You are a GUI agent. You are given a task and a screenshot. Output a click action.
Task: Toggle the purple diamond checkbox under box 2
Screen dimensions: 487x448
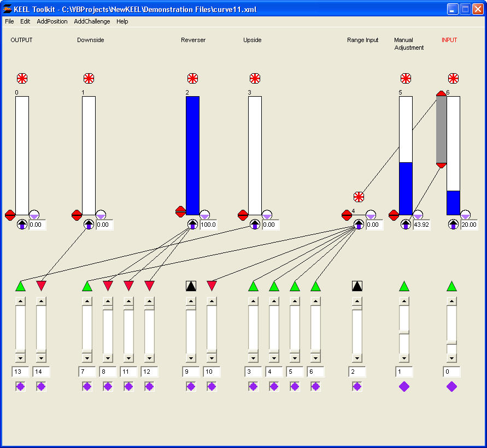[357, 386]
